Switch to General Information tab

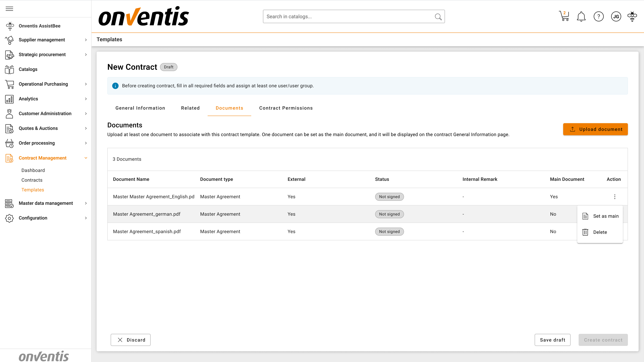click(140, 108)
